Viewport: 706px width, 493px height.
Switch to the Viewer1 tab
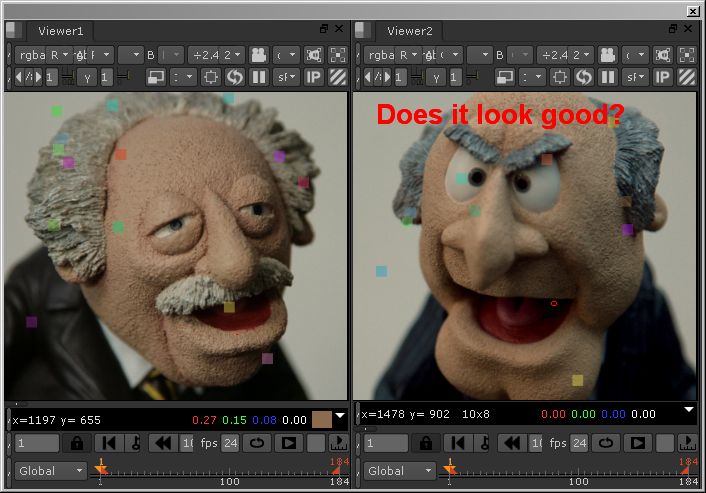pos(61,31)
